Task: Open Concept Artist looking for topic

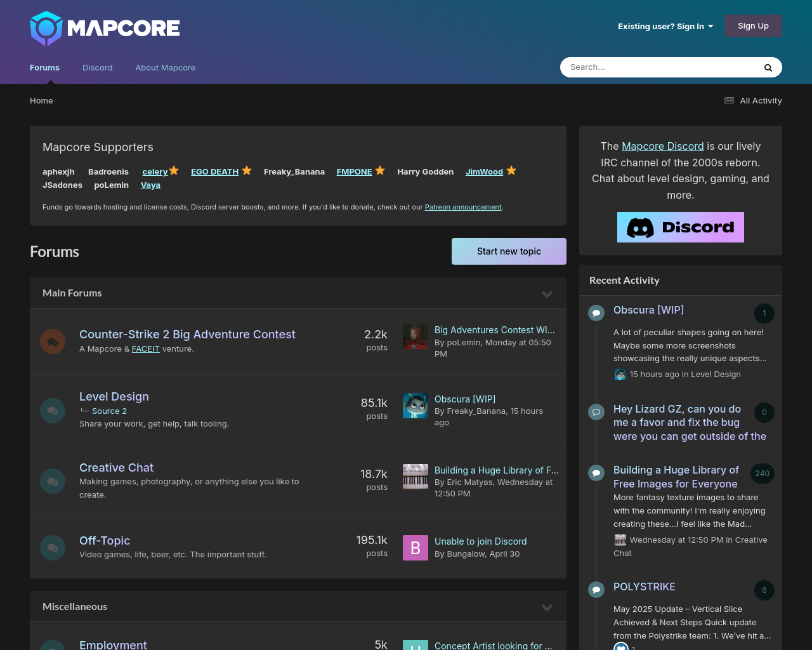Action: click(x=494, y=646)
